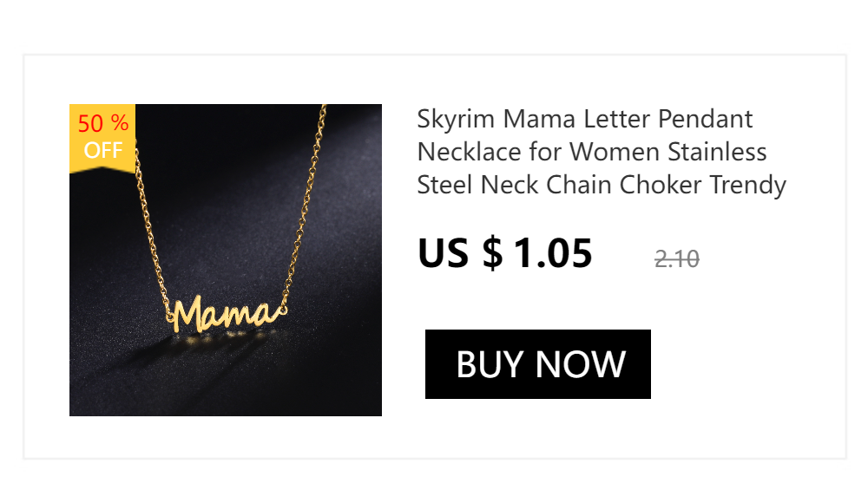Open the Mama necklace product image
The image size is (868, 503).
(x=226, y=260)
